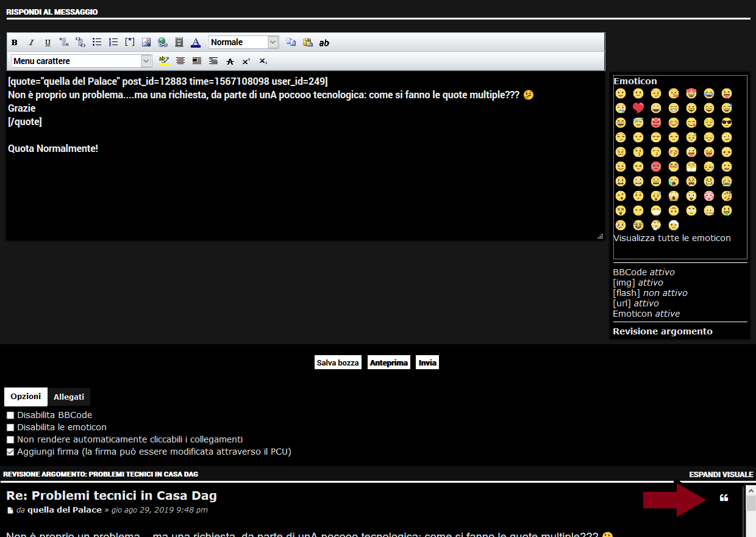Select the text highlight icon

coord(163,61)
